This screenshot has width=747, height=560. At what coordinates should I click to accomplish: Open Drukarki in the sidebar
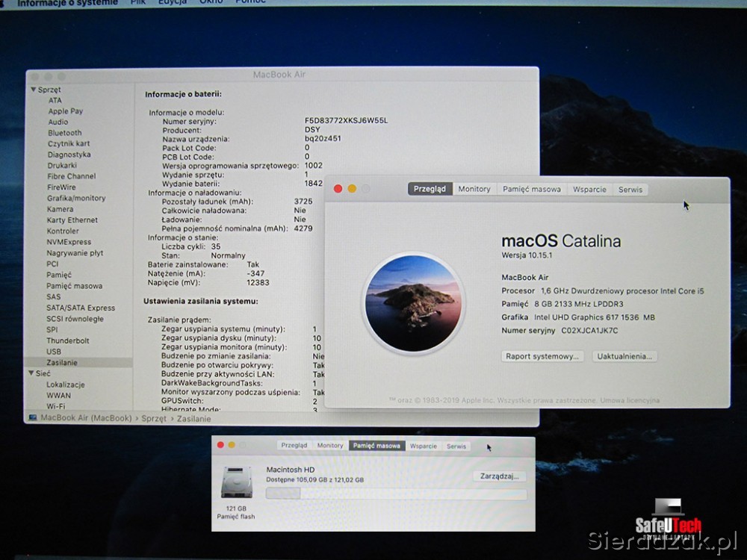(62, 165)
